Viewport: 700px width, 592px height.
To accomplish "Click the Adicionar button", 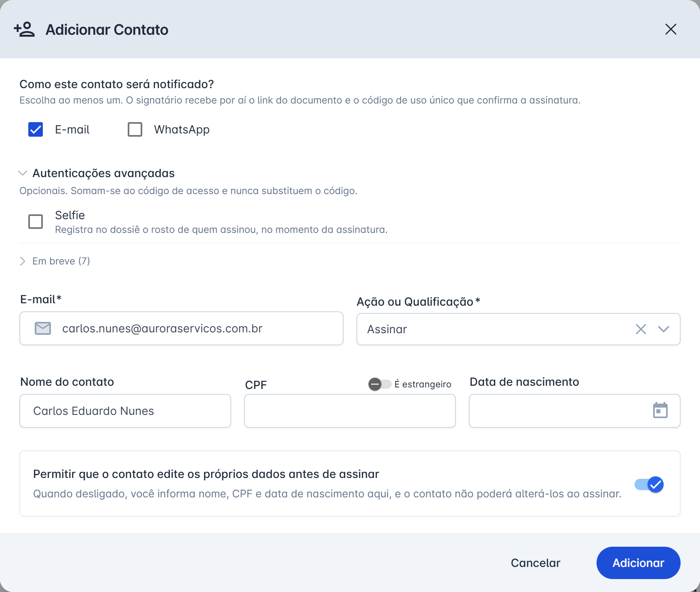I will pyautogui.click(x=639, y=563).
